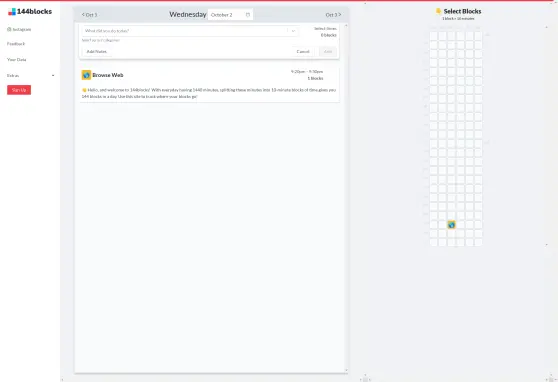
Task: Select the first empty block in the grid
Action: [x=433, y=36]
